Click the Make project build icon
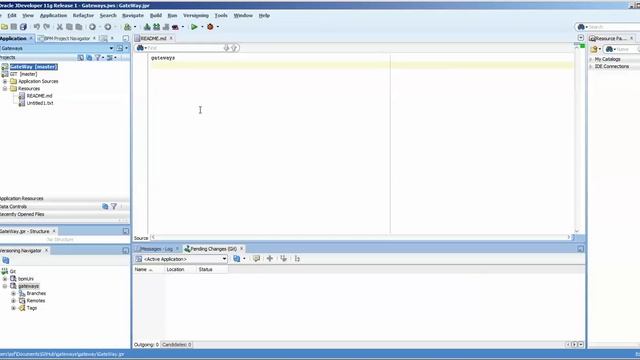This screenshot has height=360, width=640. [x=147, y=27]
